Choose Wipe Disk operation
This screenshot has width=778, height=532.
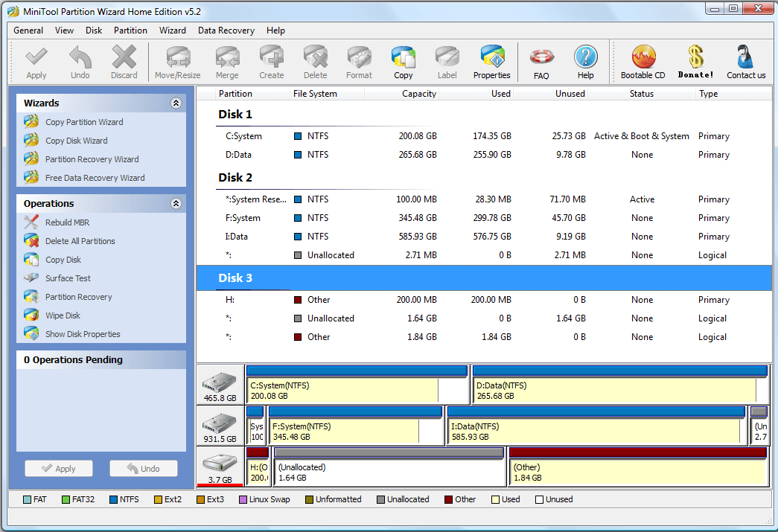pos(63,315)
